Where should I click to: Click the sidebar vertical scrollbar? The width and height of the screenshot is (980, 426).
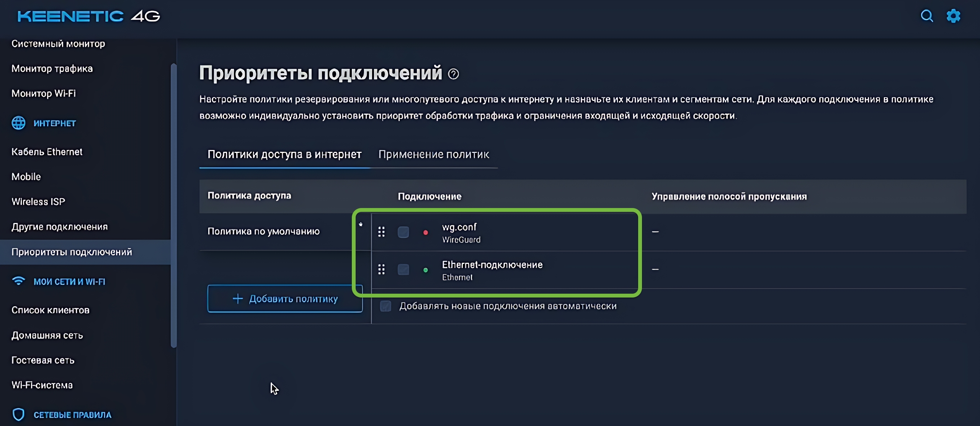(173, 205)
